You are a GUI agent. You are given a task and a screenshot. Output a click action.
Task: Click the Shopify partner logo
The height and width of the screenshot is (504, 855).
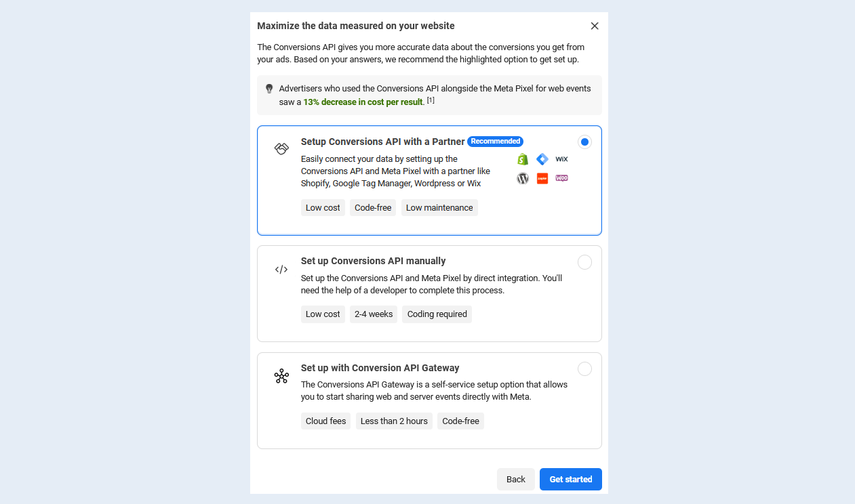[x=522, y=159]
